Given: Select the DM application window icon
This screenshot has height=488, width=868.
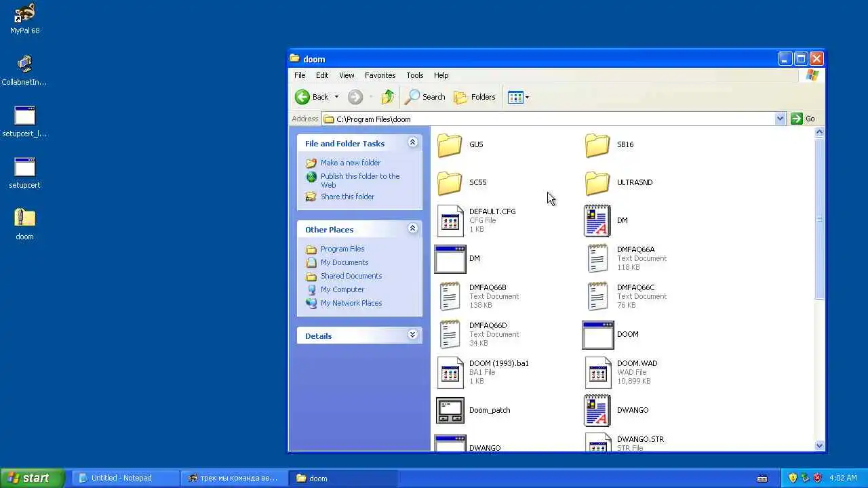Looking at the screenshot, I should 450,258.
